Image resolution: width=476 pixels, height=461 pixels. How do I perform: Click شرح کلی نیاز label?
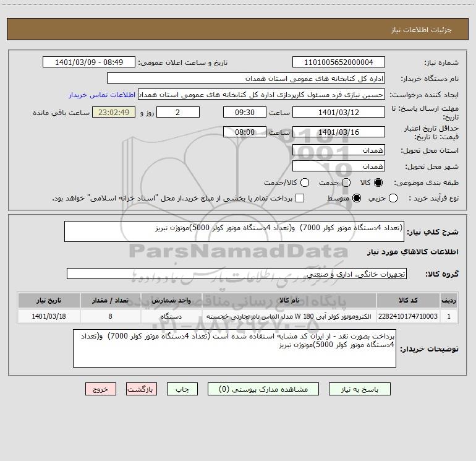click(x=433, y=232)
